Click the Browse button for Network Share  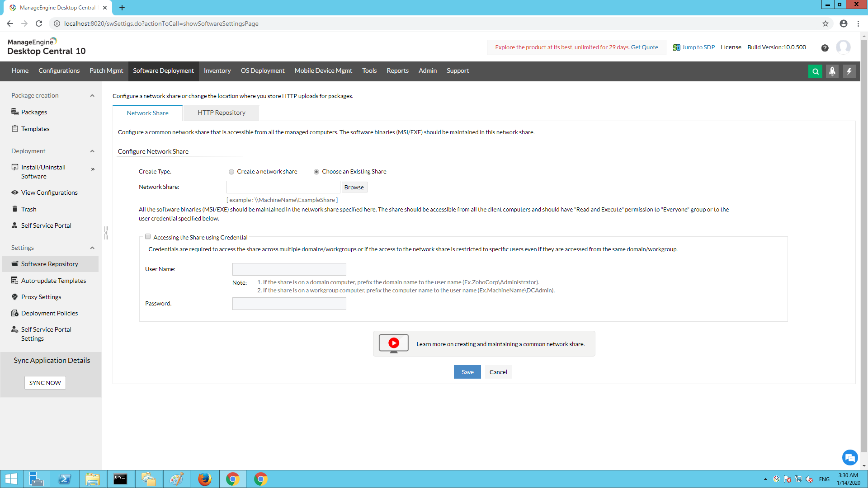(354, 187)
